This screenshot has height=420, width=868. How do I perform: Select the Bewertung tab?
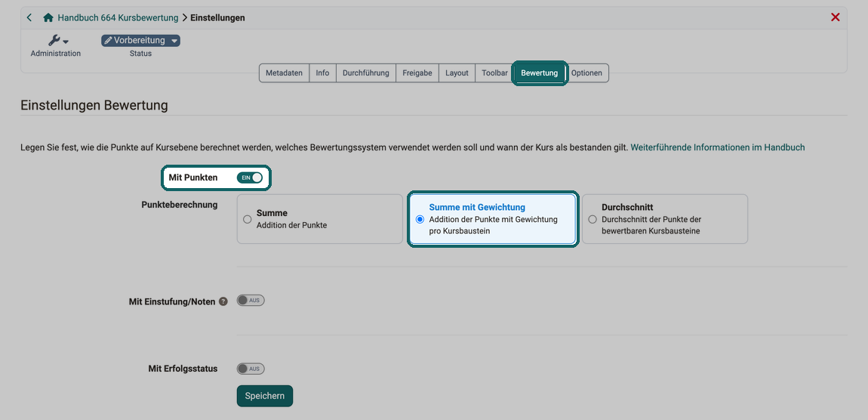[539, 73]
